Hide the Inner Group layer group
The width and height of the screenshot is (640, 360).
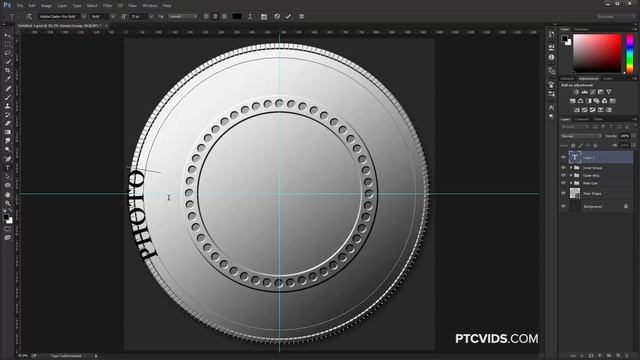(x=564, y=168)
